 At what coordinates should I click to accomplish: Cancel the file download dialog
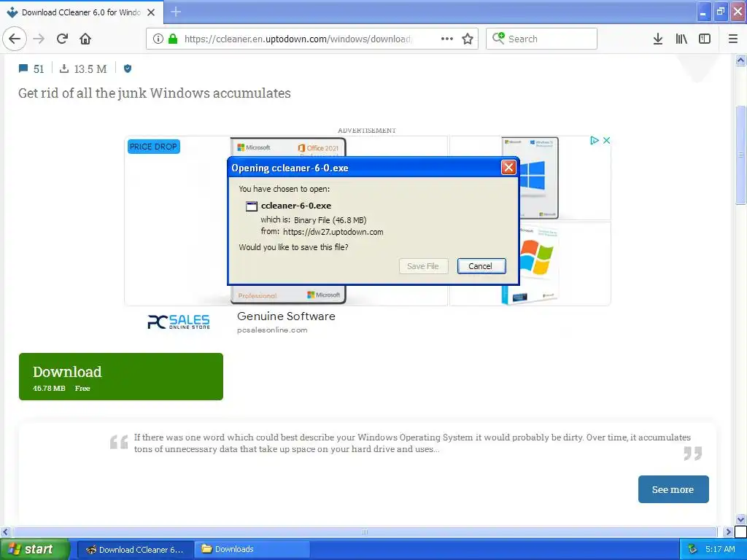pyautogui.click(x=481, y=266)
